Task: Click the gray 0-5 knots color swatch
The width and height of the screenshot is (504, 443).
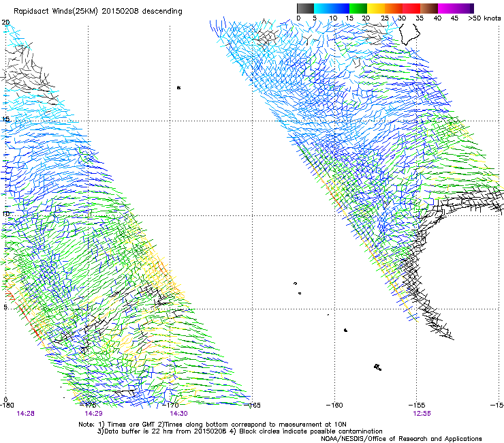Action: [x=305, y=8]
